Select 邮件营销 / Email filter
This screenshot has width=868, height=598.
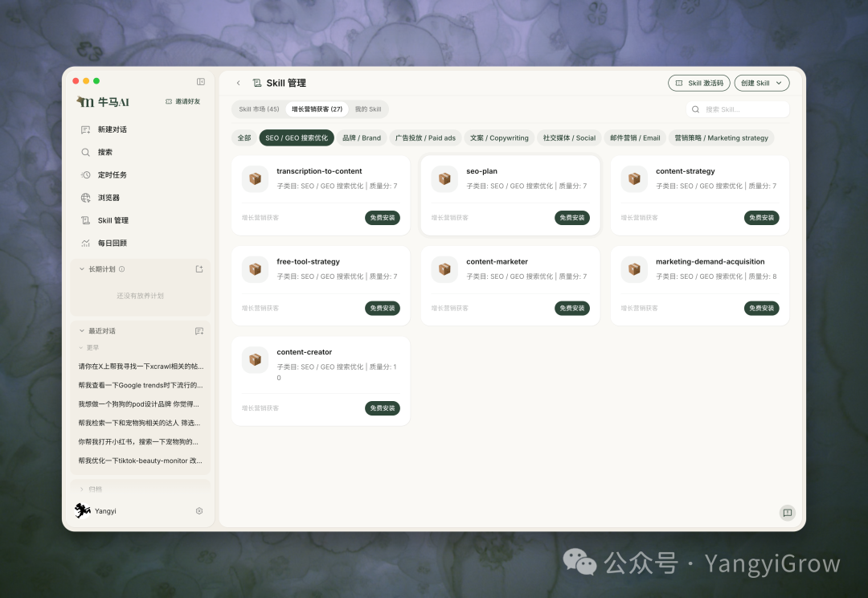[x=635, y=138]
